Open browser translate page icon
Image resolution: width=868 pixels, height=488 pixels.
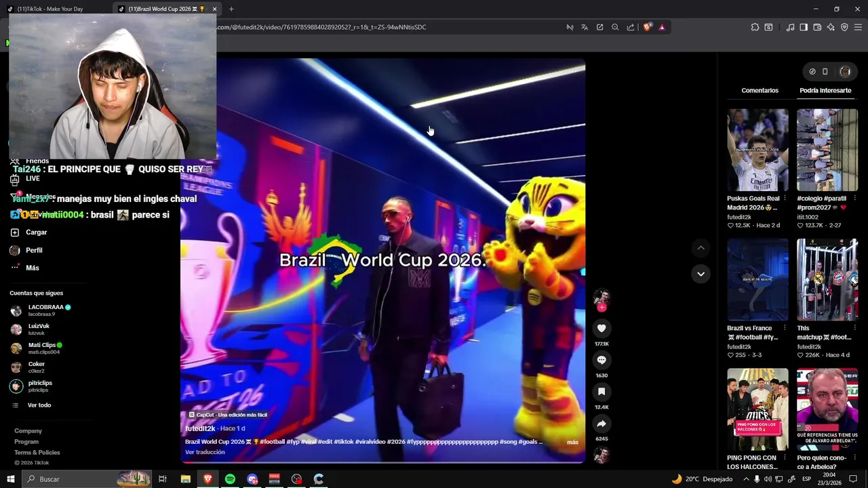[585, 27]
